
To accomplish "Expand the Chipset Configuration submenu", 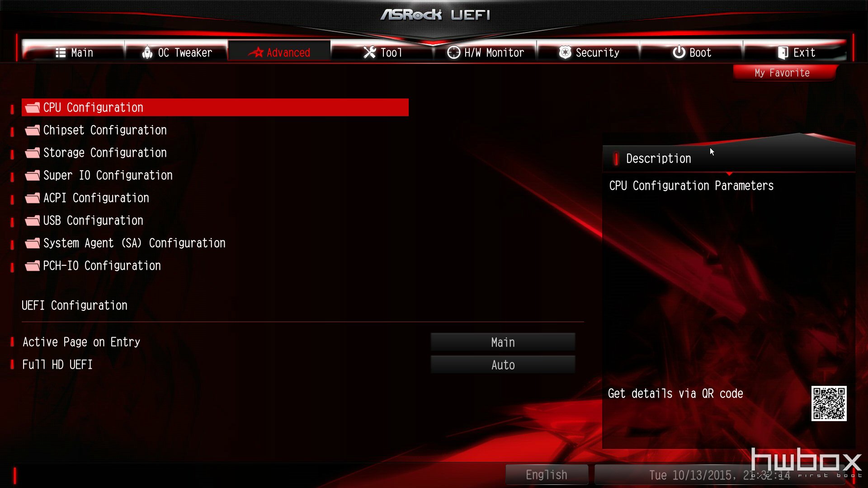I will 105,130.
